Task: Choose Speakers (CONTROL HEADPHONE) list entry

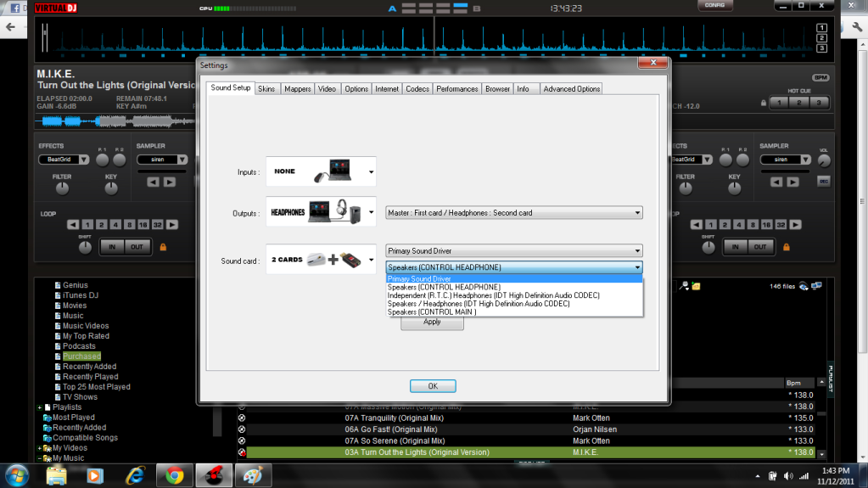Action: pyautogui.click(x=513, y=287)
